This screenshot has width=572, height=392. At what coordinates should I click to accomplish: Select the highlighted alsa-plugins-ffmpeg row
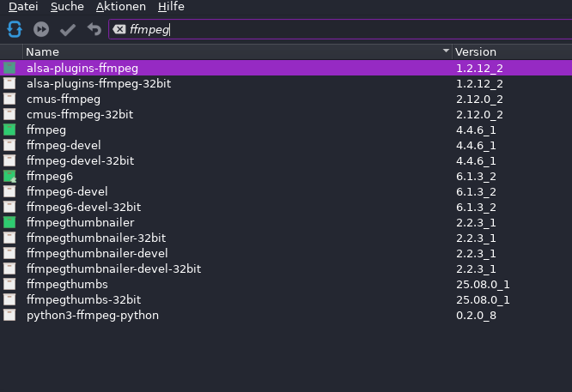[x=82, y=69]
